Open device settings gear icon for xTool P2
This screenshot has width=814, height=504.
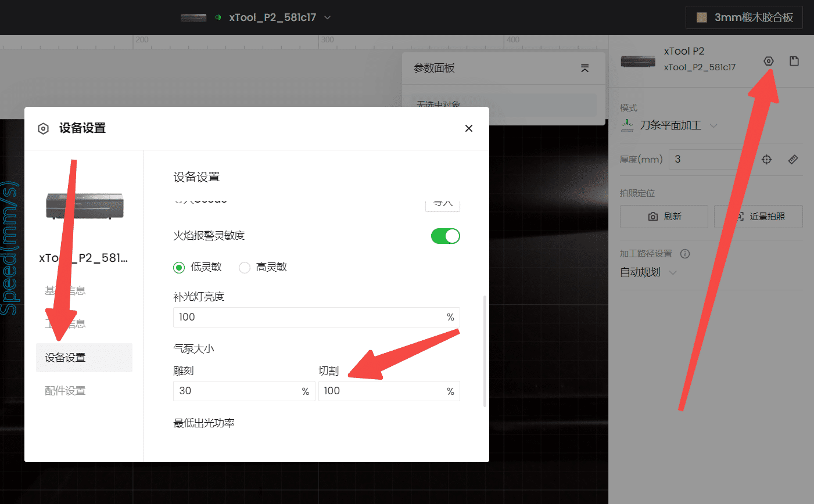(x=768, y=61)
